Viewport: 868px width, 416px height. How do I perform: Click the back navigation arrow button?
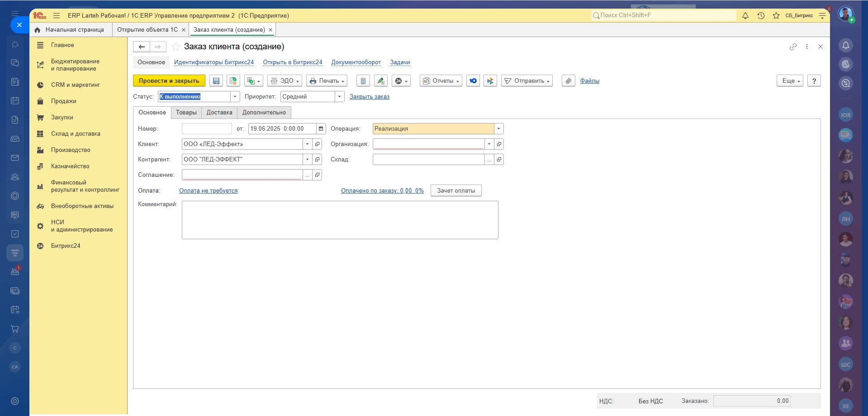(142, 47)
